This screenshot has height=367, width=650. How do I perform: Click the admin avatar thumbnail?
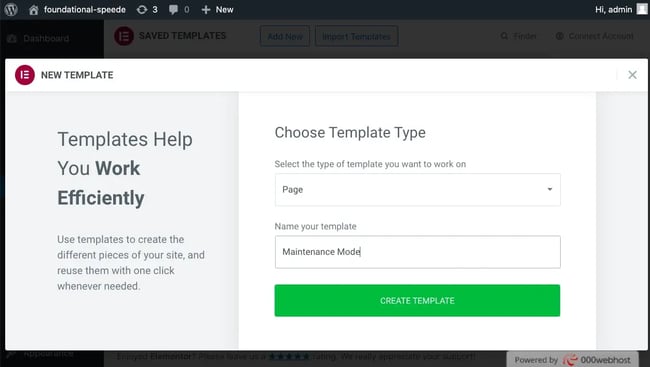(x=642, y=9)
